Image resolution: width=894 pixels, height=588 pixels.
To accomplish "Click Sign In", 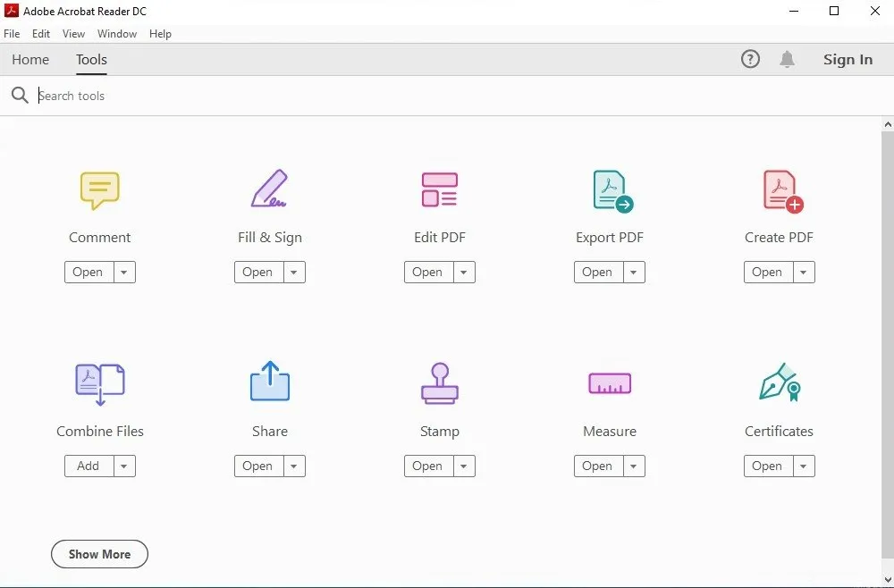I will tap(847, 59).
